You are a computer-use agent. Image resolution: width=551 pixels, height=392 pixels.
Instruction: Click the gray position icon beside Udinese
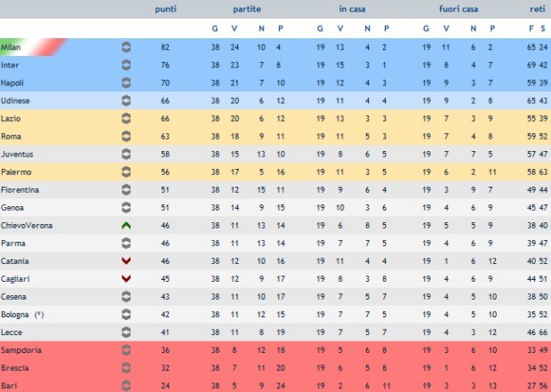coord(126,100)
